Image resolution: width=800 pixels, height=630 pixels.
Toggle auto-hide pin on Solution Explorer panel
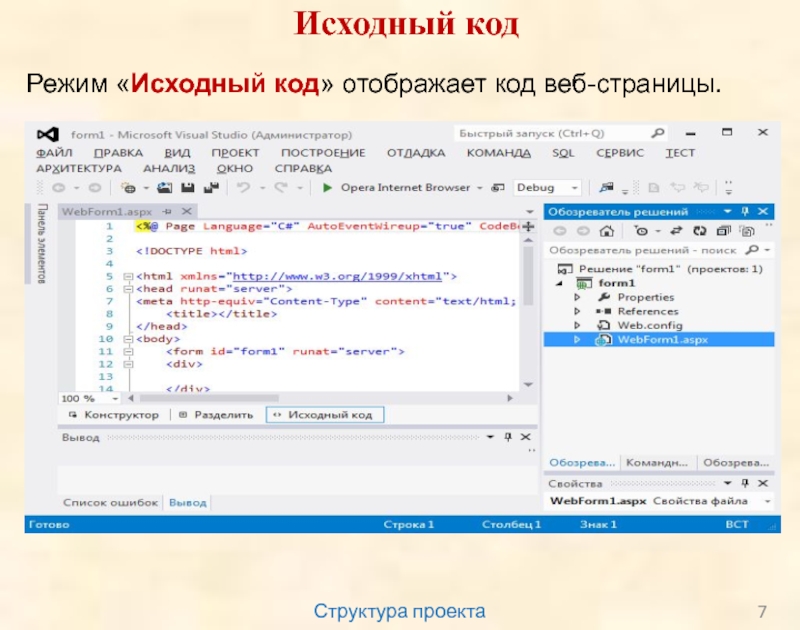click(x=743, y=211)
